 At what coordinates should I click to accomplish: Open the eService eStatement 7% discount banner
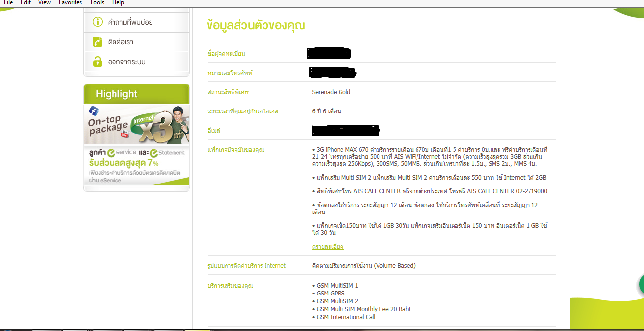(137, 165)
